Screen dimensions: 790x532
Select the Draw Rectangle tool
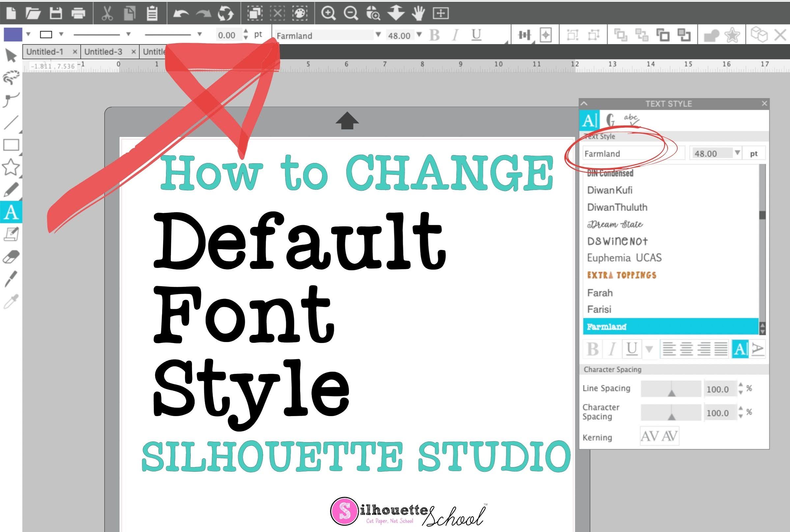tap(11, 144)
